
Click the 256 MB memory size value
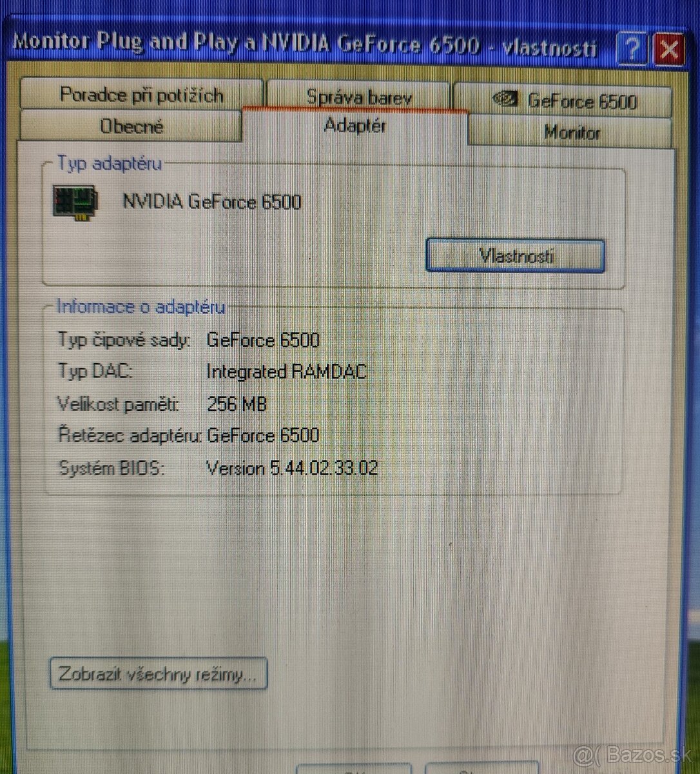pos(237,404)
